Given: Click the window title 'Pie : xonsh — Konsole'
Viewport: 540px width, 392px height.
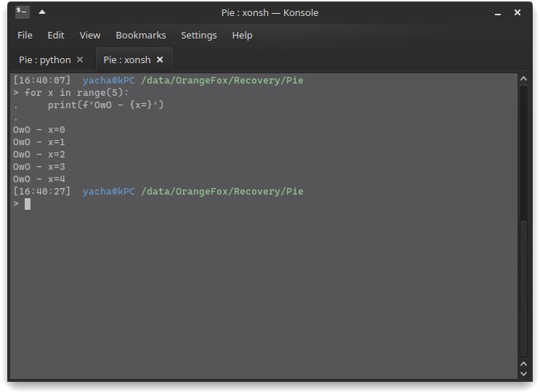Looking at the screenshot, I should (270, 13).
